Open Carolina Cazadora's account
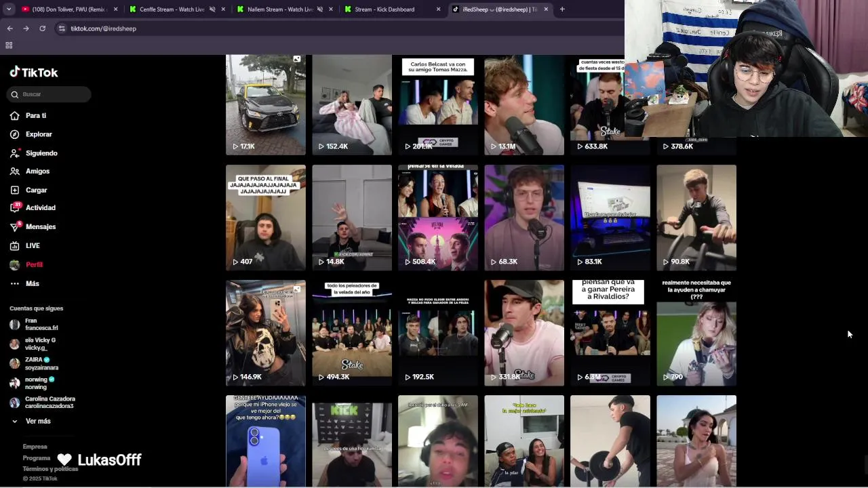 42,403
